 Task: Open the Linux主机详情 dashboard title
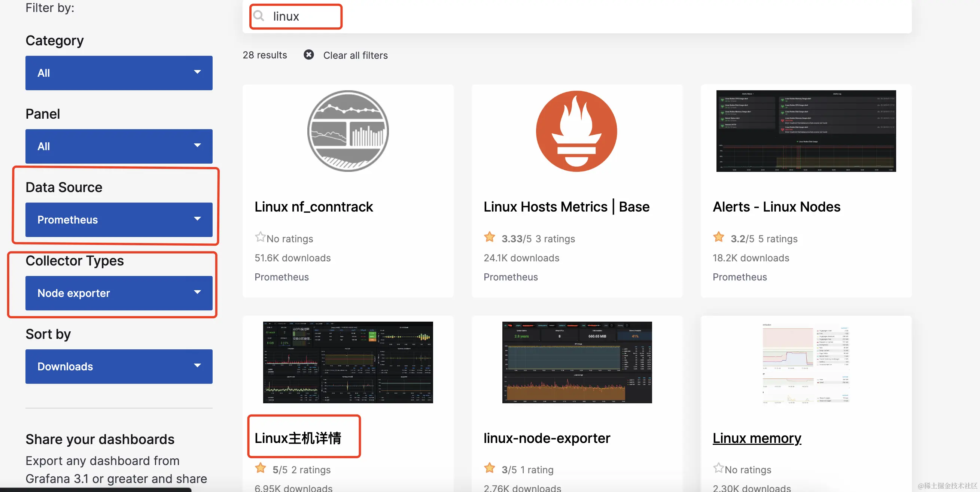[298, 438]
